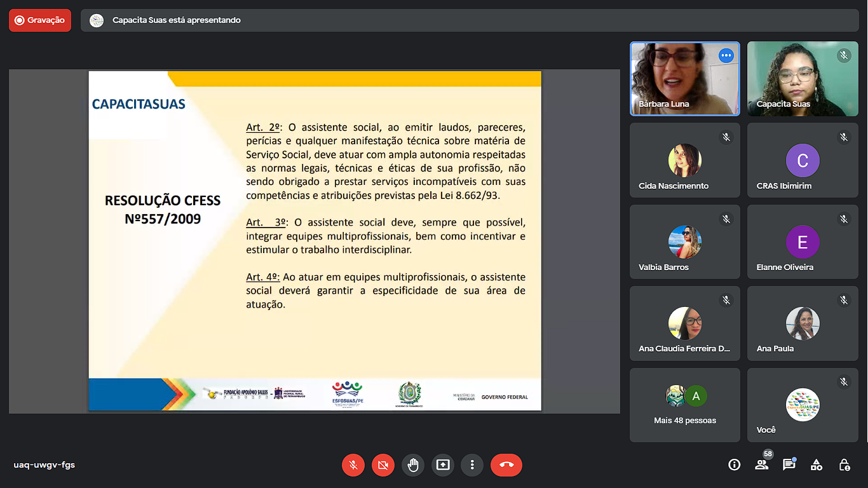Open host controls lock icon
This screenshot has width=868, height=488.
click(x=844, y=465)
